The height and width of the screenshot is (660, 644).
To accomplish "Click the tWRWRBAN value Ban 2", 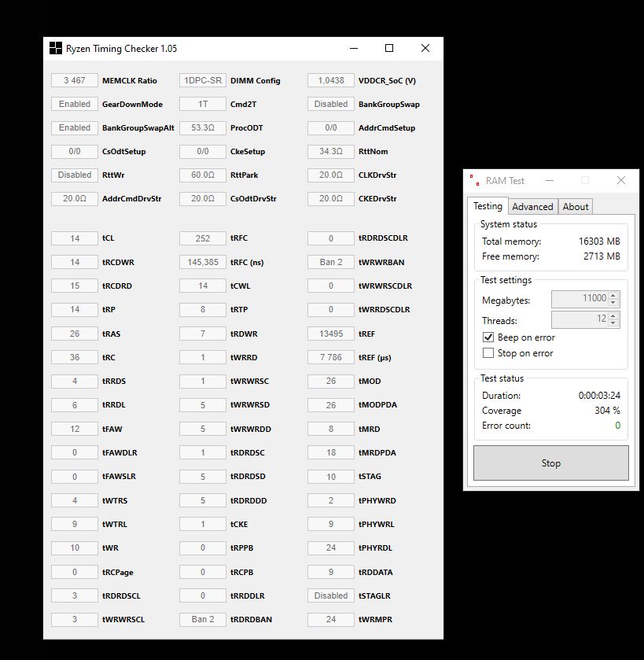I will 331,262.
